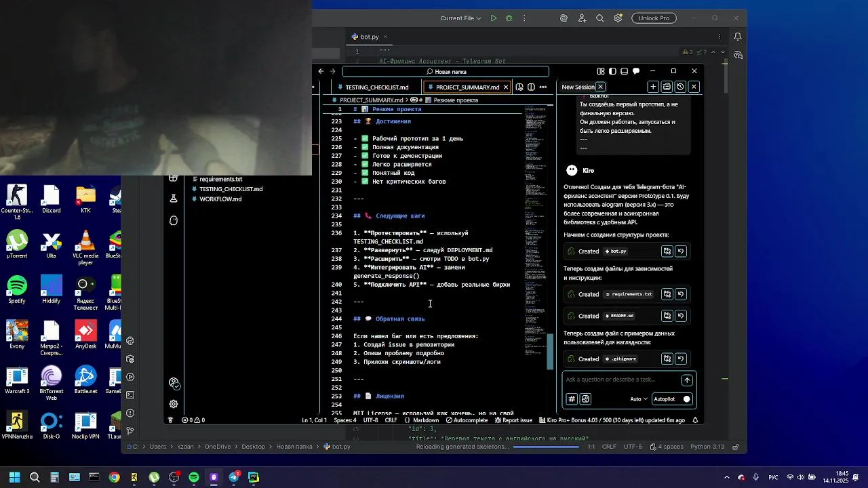
Task: Open PyCharm toolbar more actions menu
Action: coord(524,18)
